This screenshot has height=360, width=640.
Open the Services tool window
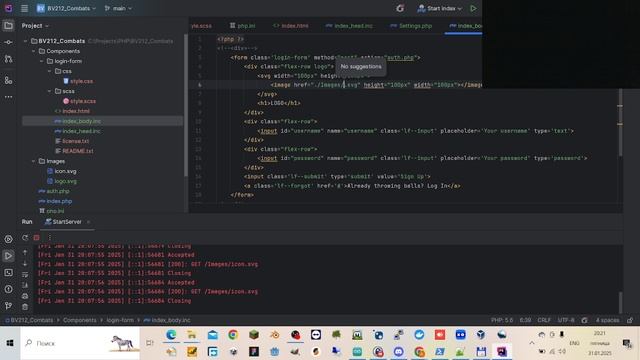8,239
